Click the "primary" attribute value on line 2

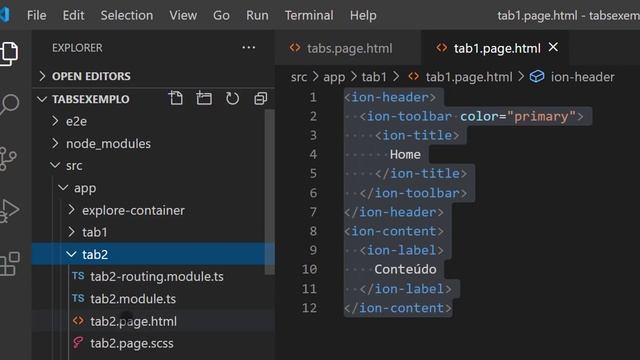[541, 116]
